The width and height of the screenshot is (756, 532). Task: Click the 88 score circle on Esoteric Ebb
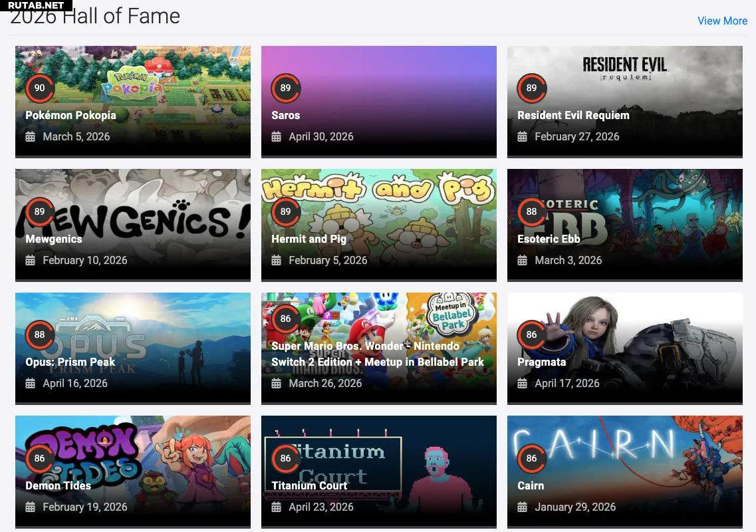click(x=531, y=211)
